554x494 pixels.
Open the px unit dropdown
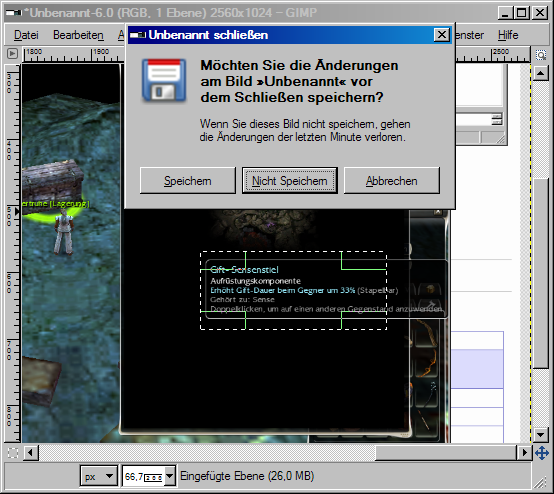tap(99, 476)
